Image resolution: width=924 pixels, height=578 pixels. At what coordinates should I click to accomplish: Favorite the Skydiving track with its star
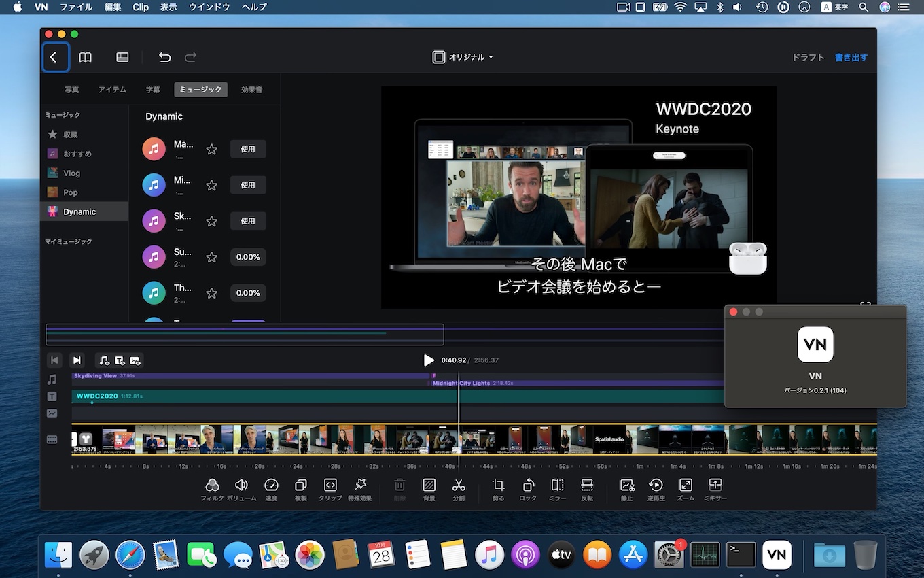click(211, 221)
